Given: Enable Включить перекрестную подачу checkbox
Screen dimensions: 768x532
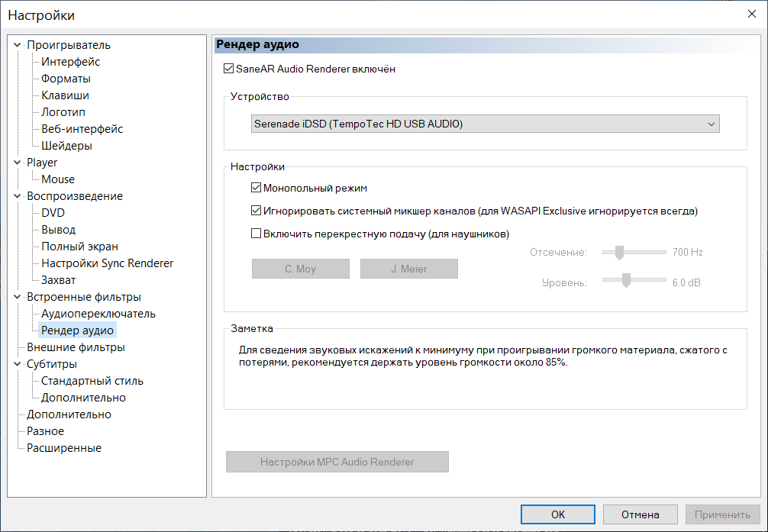Looking at the screenshot, I should (x=257, y=234).
